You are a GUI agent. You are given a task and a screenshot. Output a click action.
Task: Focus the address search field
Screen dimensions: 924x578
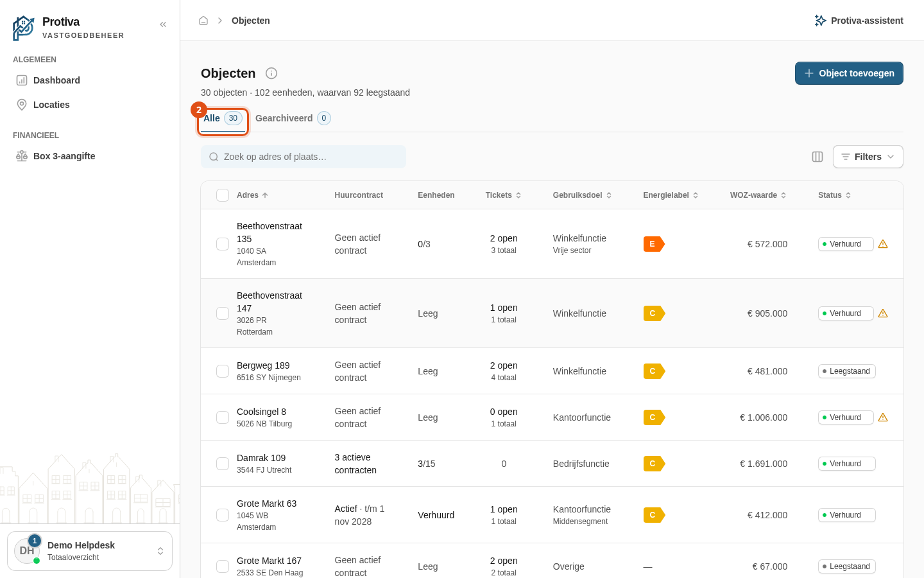tap(304, 157)
